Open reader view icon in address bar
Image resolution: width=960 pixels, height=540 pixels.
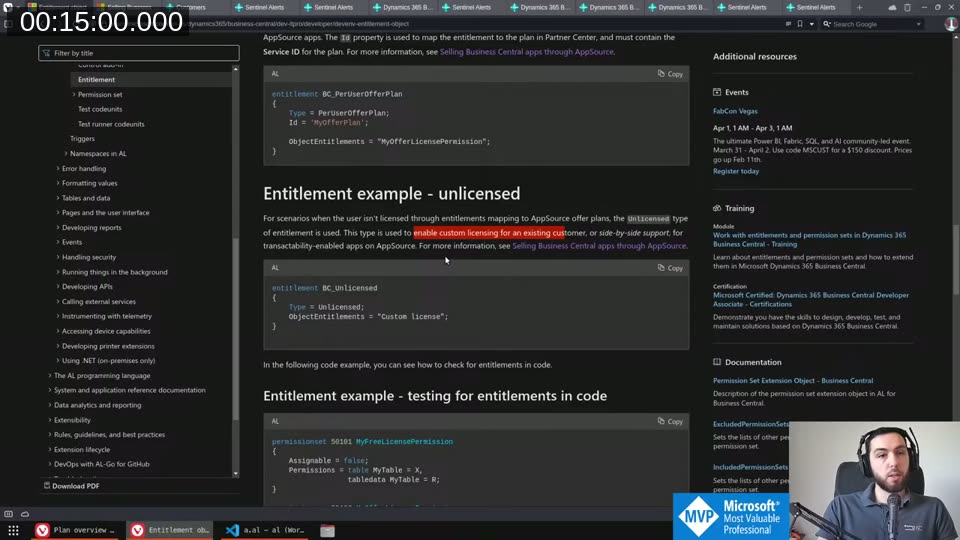click(788, 24)
